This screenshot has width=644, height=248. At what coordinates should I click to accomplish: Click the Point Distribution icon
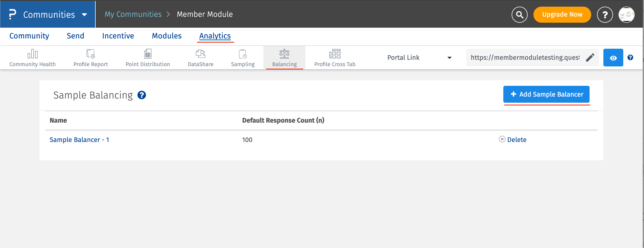point(148,54)
